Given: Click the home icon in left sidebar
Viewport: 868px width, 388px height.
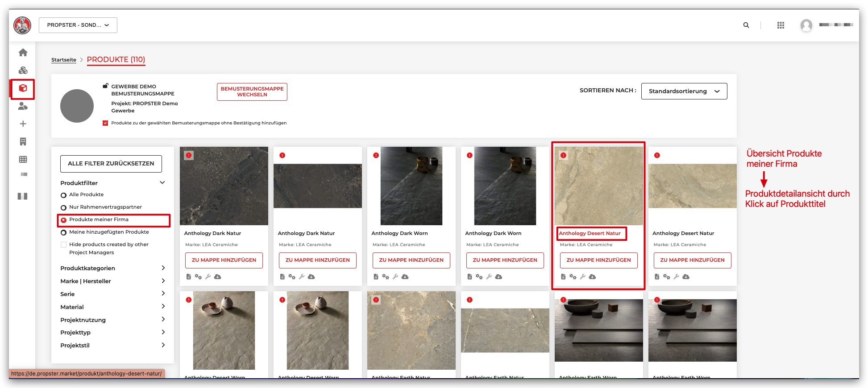Looking at the screenshot, I should click(x=23, y=53).
